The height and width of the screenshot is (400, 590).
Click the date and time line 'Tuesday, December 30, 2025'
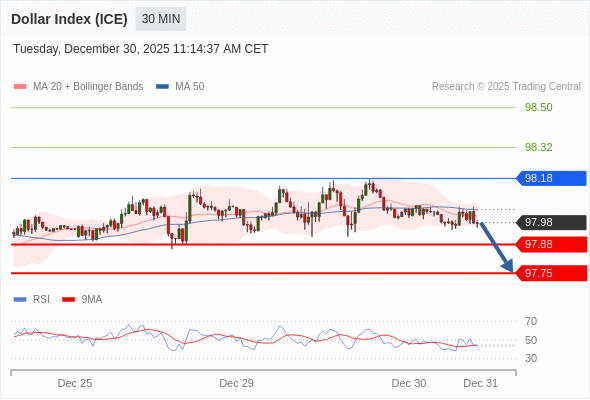[140, 49]
